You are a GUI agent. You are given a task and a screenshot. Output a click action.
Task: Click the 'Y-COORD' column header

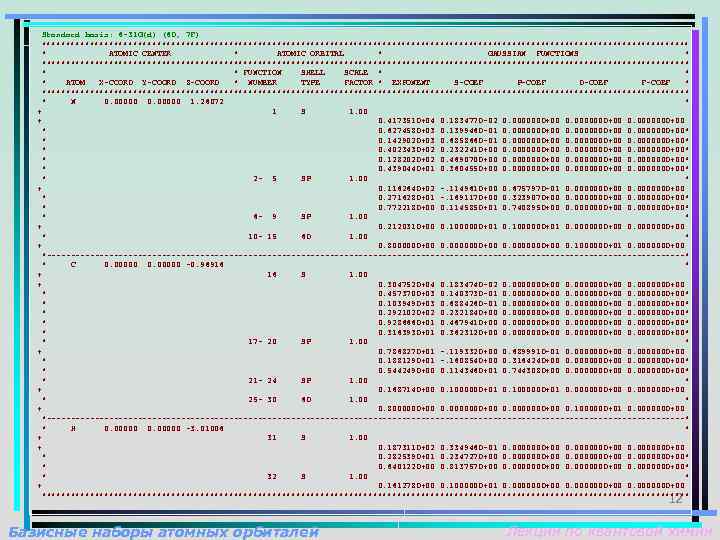[x=159, y=83]
